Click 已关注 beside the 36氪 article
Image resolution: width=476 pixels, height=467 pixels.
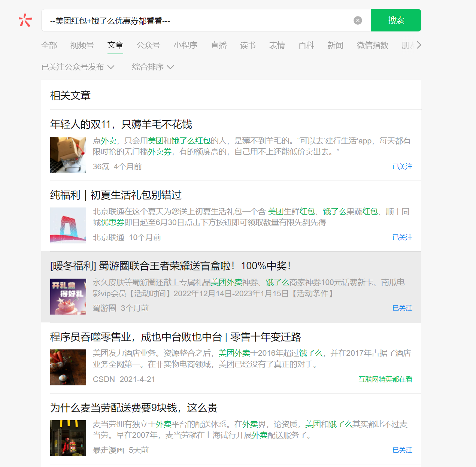point(402,167)
